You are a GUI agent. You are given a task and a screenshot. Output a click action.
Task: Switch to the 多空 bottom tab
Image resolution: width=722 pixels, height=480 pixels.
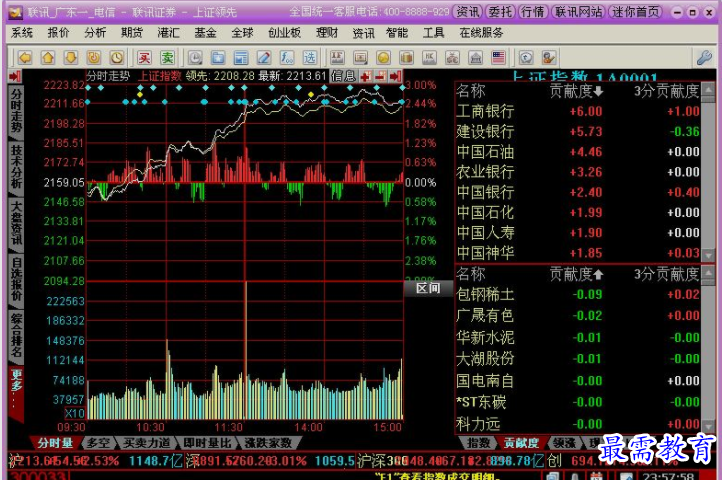pyautogui.click(x=99, y=443)
